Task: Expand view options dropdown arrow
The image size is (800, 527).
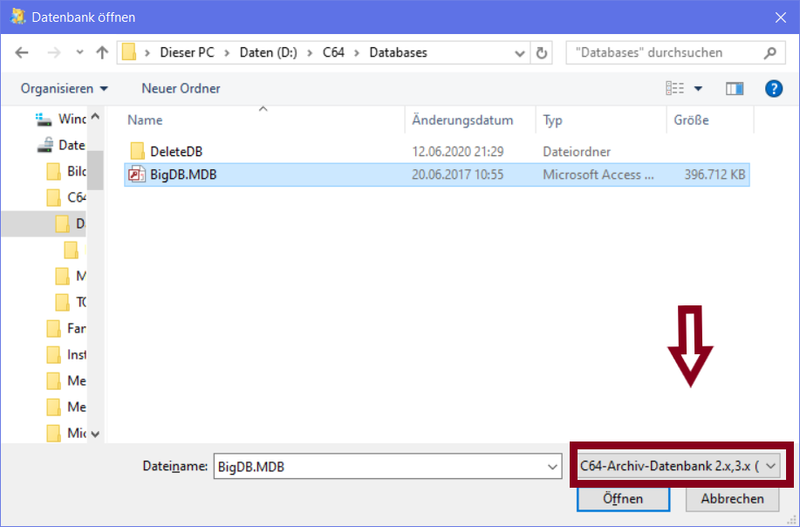Action: [698, 89]
